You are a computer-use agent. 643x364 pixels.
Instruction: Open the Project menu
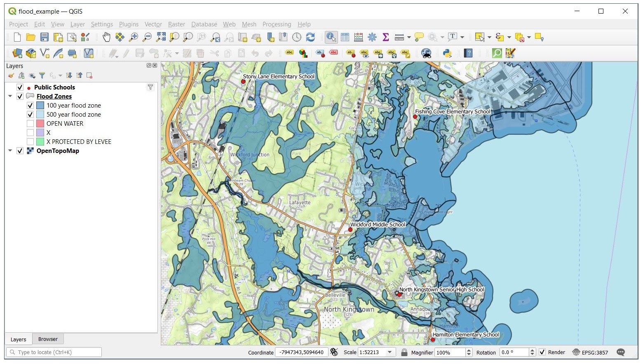(19, 24)
